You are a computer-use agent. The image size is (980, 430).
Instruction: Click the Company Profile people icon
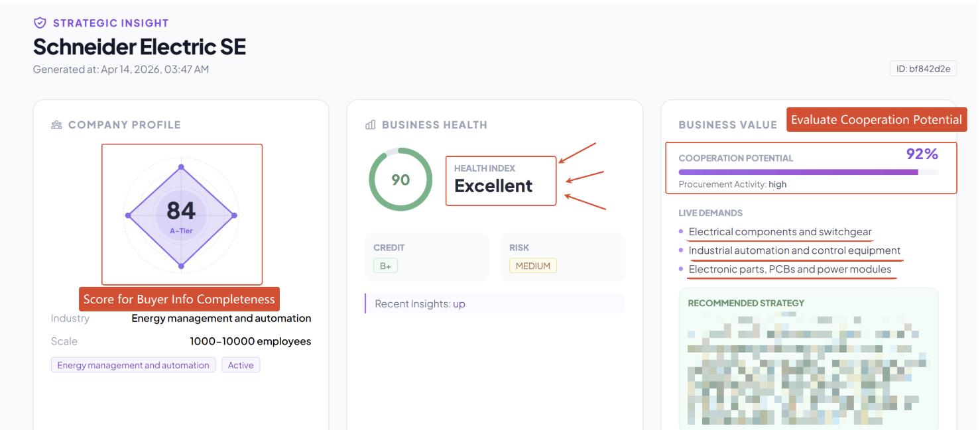56,125
